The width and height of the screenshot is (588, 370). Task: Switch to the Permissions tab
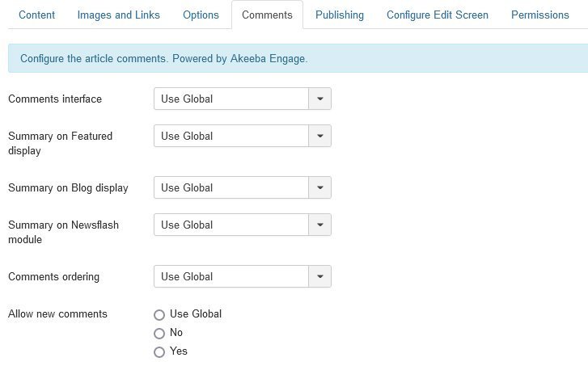540,15
